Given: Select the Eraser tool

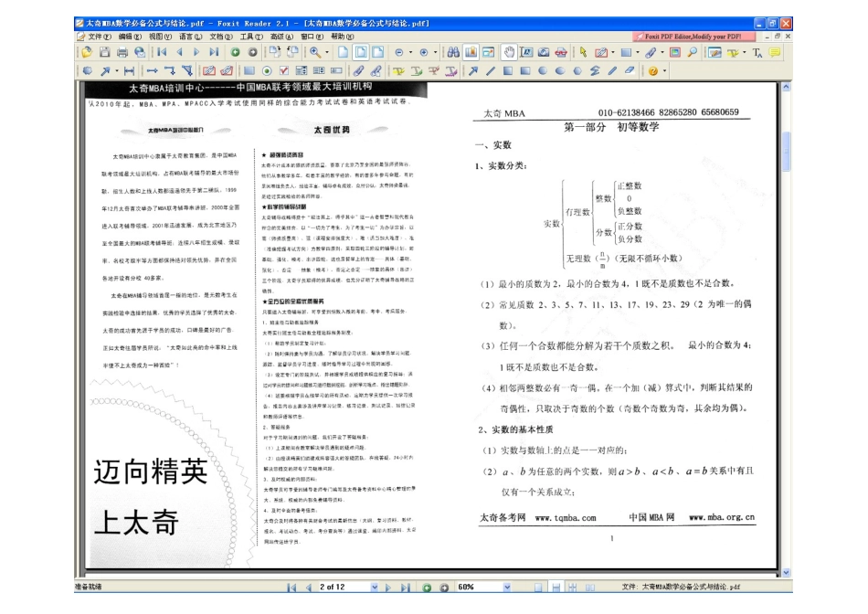Looking at the screenshot, I should click(630, 71).
